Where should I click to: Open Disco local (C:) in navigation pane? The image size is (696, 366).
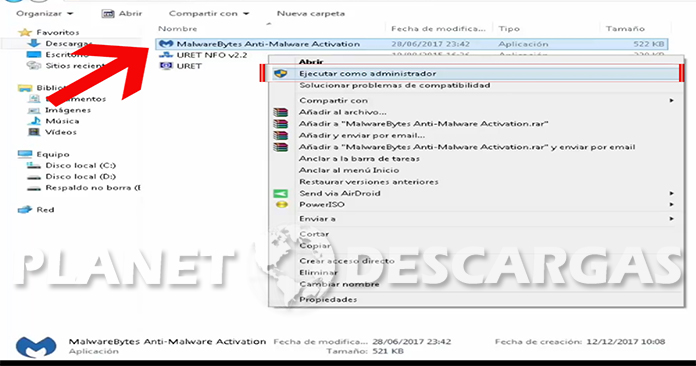point(80,165)
